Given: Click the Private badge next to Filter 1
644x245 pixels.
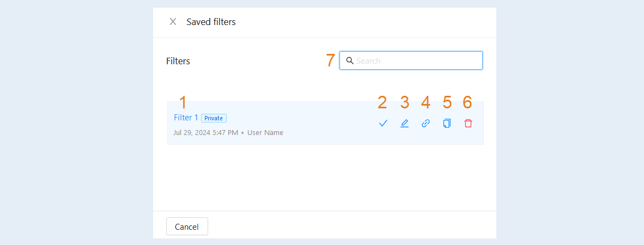Looking at the screenshot, I should [x=214, y=118].
